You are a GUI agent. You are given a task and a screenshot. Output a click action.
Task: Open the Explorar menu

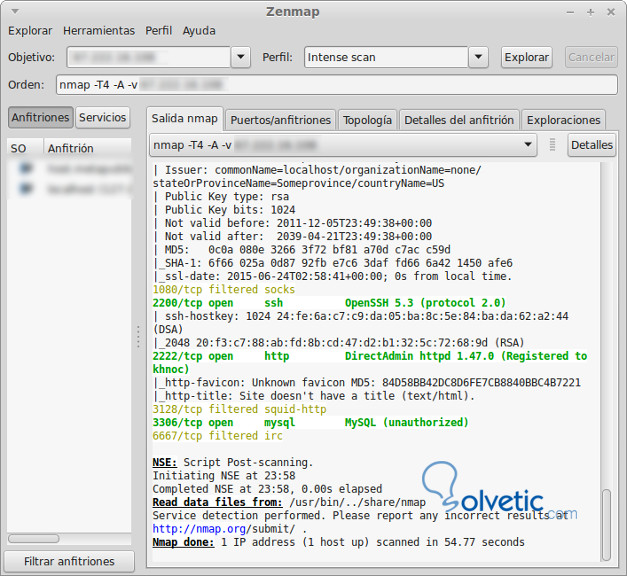point(30,31)
